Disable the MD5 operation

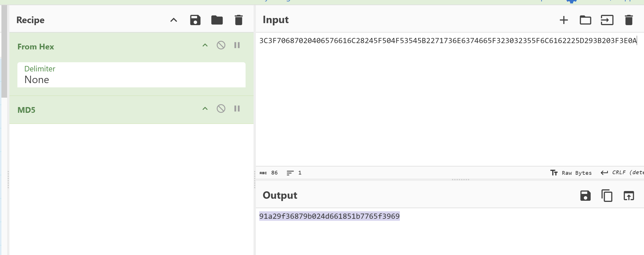(x=221, y=109)
